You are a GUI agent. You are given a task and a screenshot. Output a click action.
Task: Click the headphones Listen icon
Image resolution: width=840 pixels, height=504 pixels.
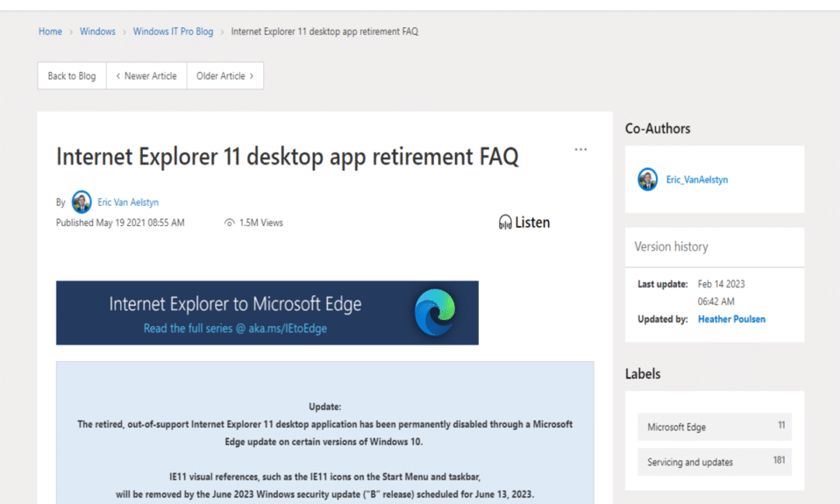click(x=505, y=223)
